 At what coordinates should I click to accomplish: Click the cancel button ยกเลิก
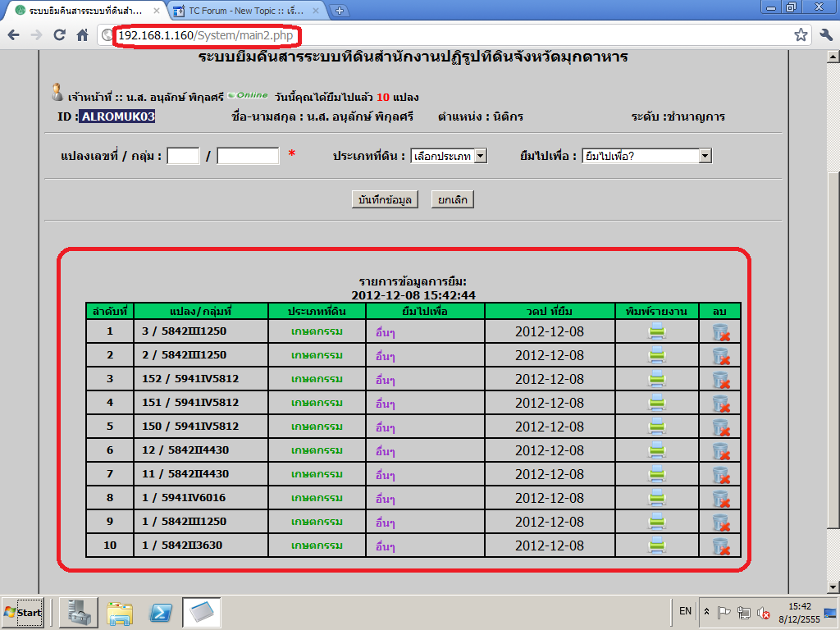453,199
